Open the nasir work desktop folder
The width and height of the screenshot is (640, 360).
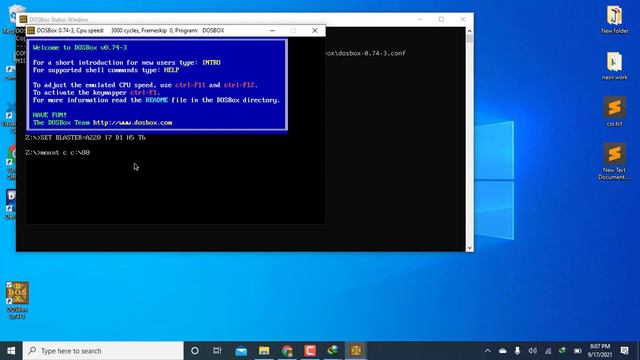click(x=614, y=66)
